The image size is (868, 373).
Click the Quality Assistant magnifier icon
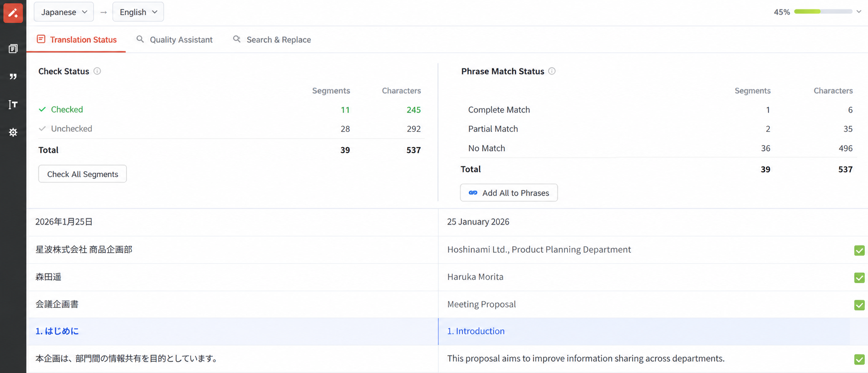pyautogui.click(x=140, y=39)
